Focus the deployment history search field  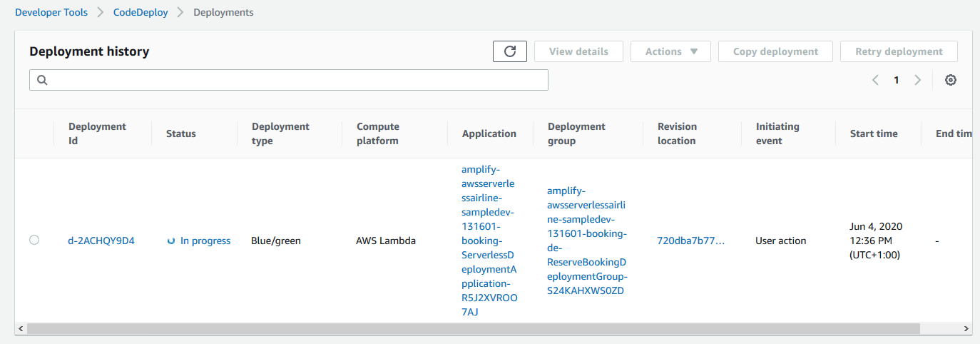pos(289,80)
